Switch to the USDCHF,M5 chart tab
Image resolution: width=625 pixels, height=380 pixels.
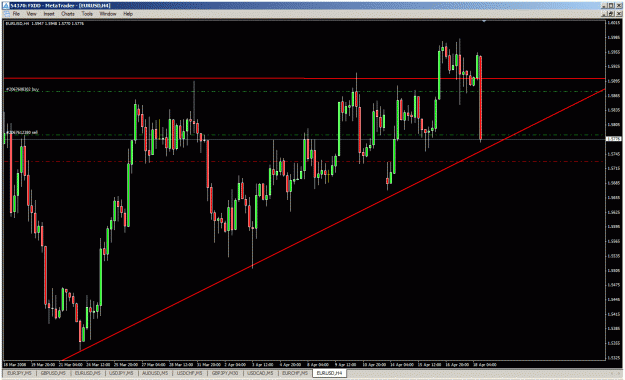[190, 373]
